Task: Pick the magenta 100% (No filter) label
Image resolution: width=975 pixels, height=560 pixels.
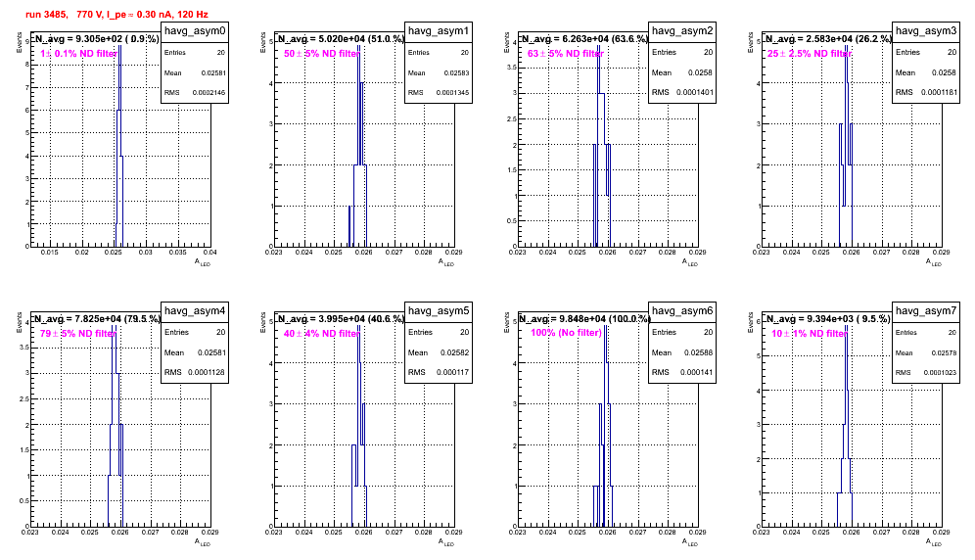Action: coord(566,333)
